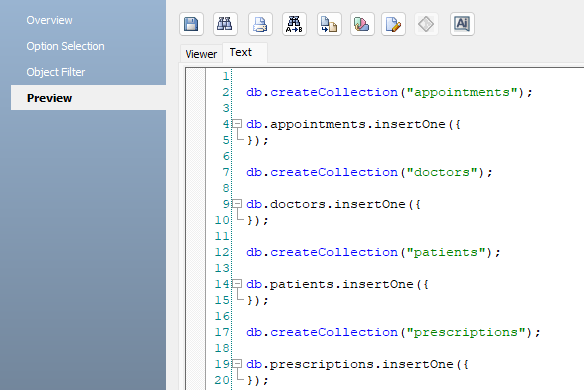This screenshot has height=390, width=584.
Task: Open the Option Selection step
Action: [65, 46]
